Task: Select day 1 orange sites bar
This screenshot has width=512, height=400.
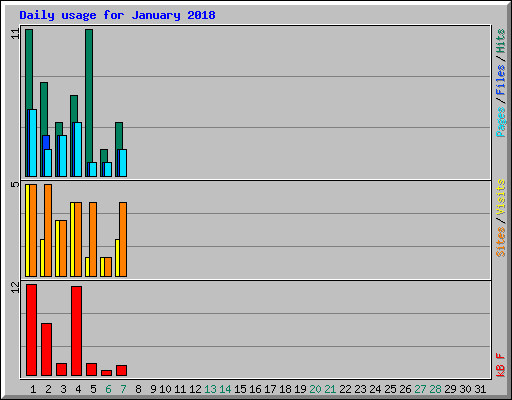Action: (x=33, y=230)
